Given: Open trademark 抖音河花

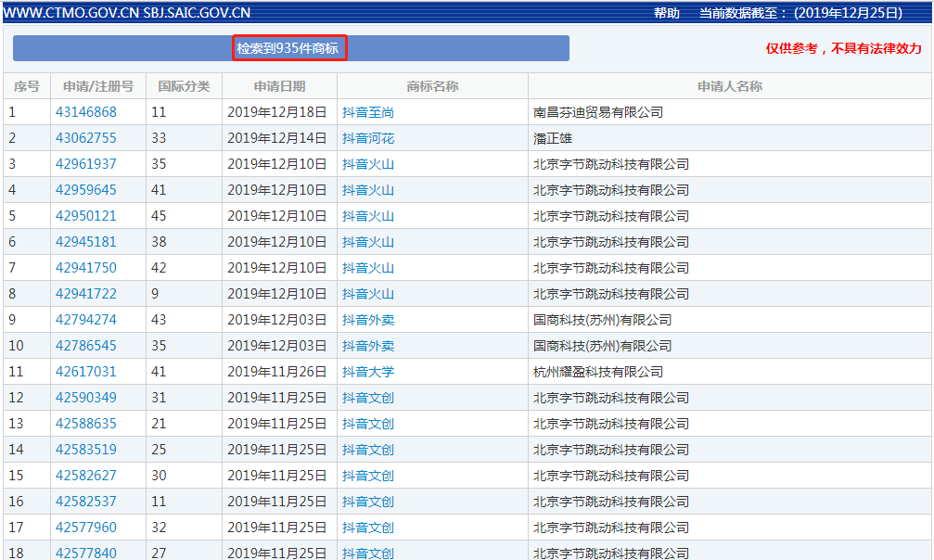Looking at the screenshot, I should tap(368, 138).
